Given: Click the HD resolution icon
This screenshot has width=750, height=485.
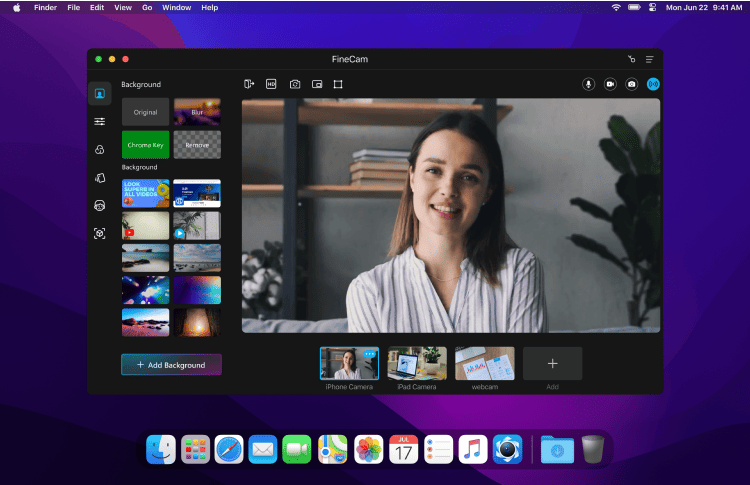Looking at the screenshot, I should pos(271,84).
